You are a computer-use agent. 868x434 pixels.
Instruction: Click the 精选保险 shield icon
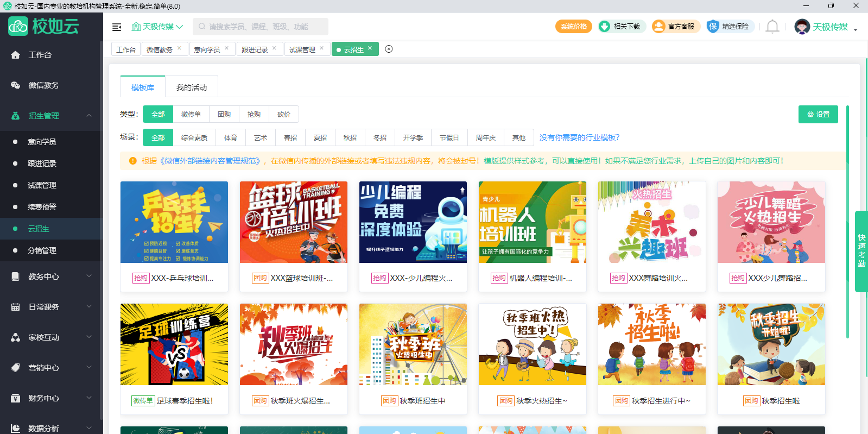pyautogui.click(x=713, y=27)
